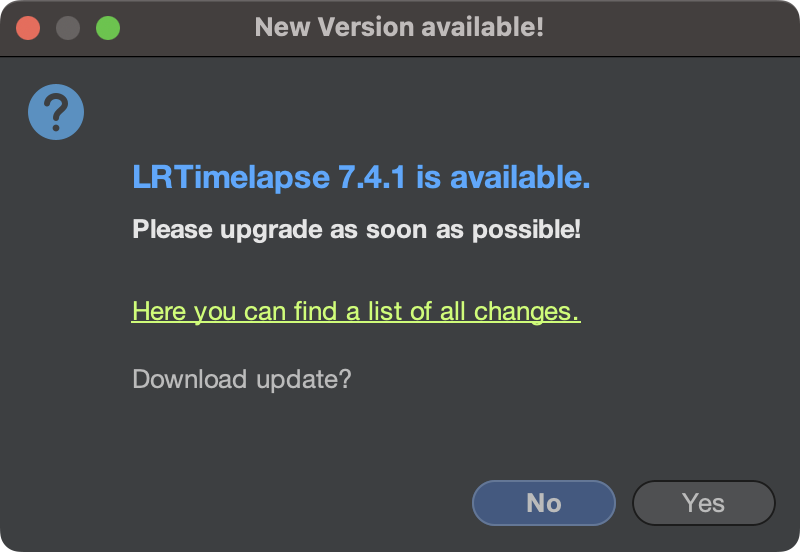Click the word 'Download' in the gray prompt
Viewport: 800px width, 552px height.
190,379
